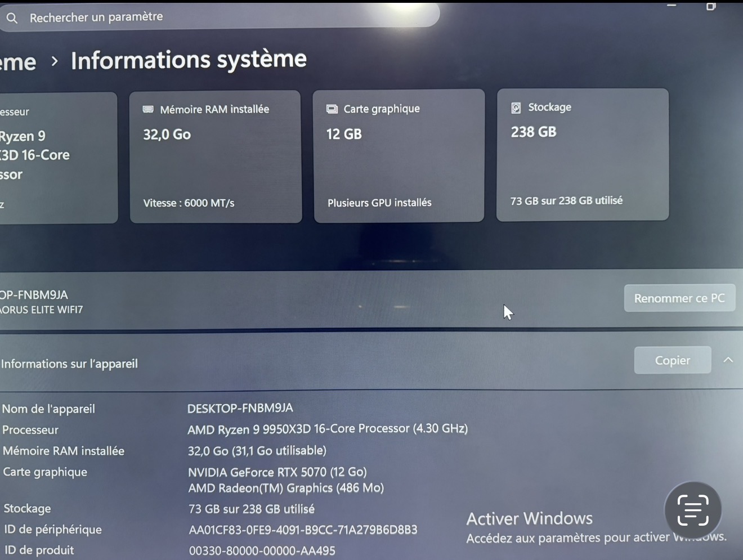
Task: Select the 'AMD Ryzen 9 9950X3D' processor value
Action: (328, 429)
